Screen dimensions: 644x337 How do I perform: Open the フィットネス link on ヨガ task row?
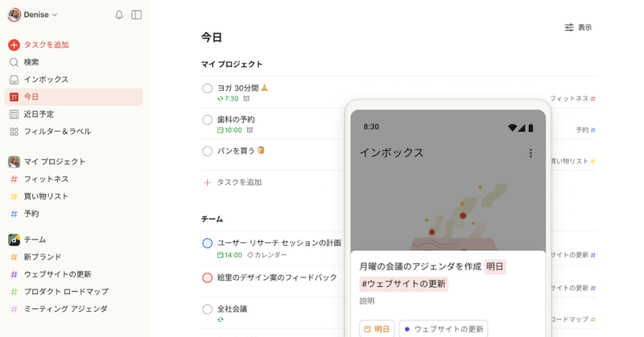coord(572,98)
